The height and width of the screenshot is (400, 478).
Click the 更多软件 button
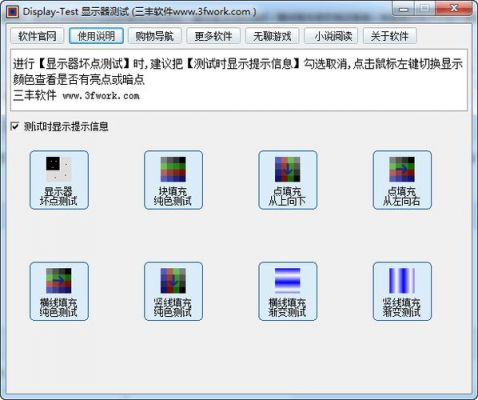[213, 36]
